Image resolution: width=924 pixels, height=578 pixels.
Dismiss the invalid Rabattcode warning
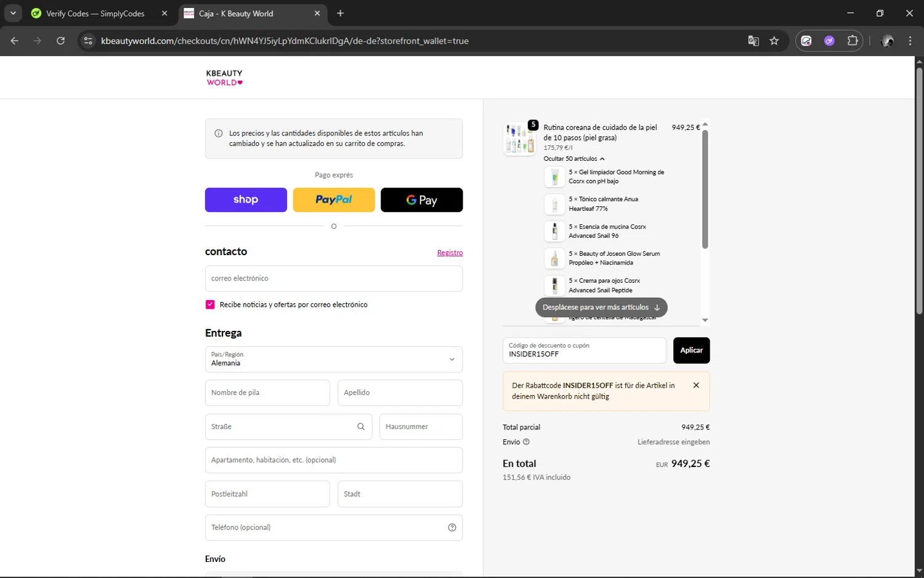point(696,385)
